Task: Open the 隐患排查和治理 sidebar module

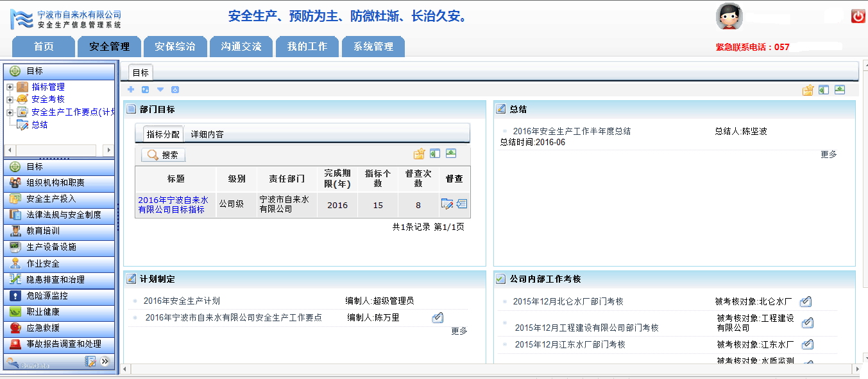Action: (59, 280)
